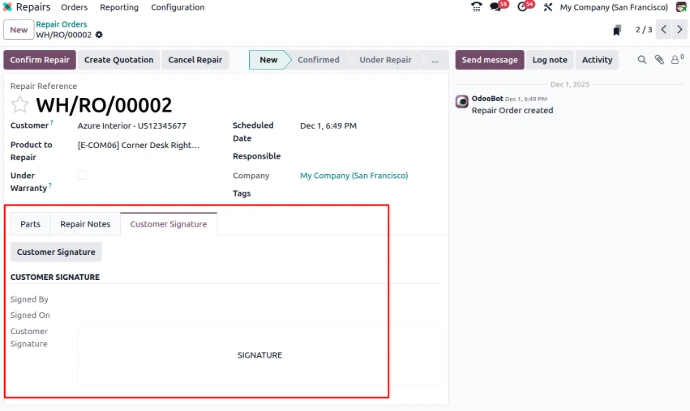Click the record gear actions icon

click(x=99, y=35)
